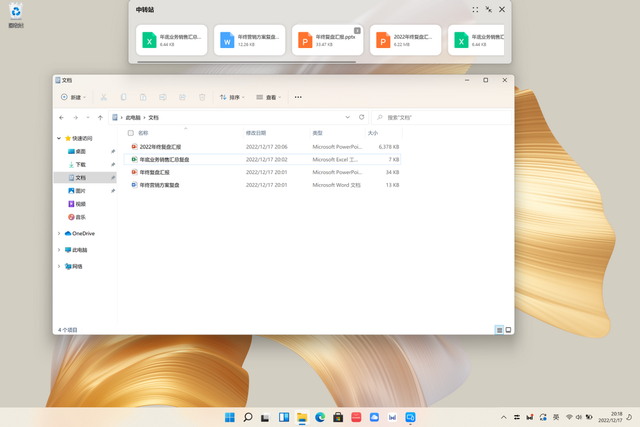The height and width of the screenshot is (427, 640).
Task: Expand the 中转站 panel with the four-dot icon
Action: click(x=475, y=9)
